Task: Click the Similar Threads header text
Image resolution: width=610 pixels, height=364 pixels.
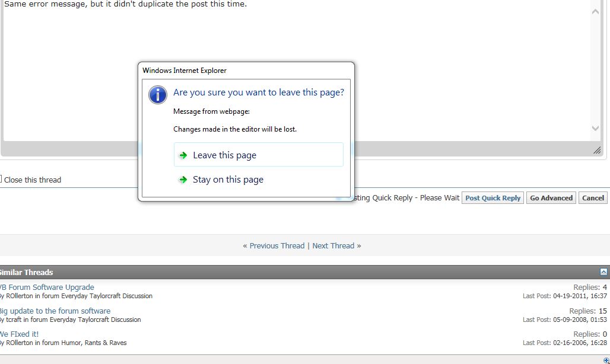Action: tap(27, 272)
